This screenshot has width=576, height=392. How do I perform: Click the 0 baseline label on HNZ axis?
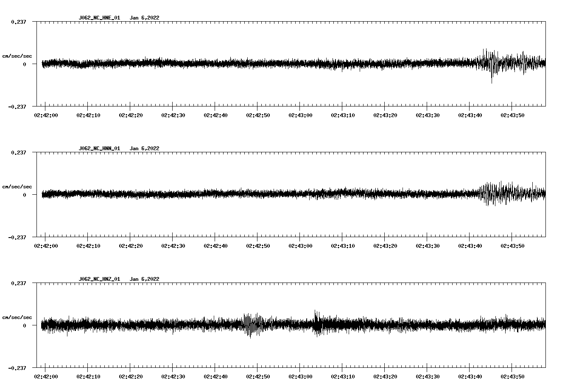pos(25,325)
